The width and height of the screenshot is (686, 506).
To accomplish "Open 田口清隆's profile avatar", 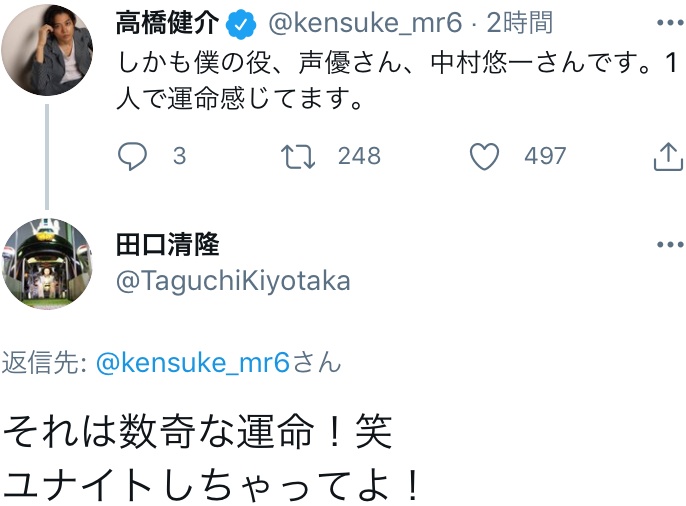I will (x=46, y=264).
